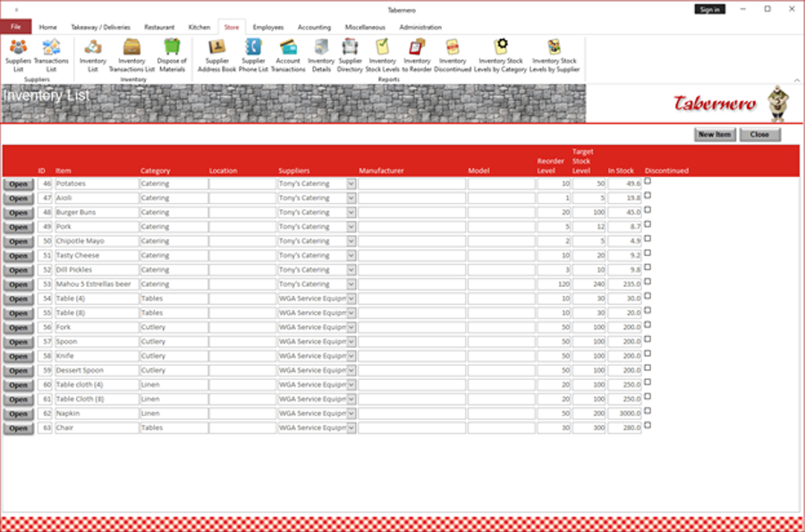
Task: Select the Table cloth (4) item name
Action: (x=97, y=384)
